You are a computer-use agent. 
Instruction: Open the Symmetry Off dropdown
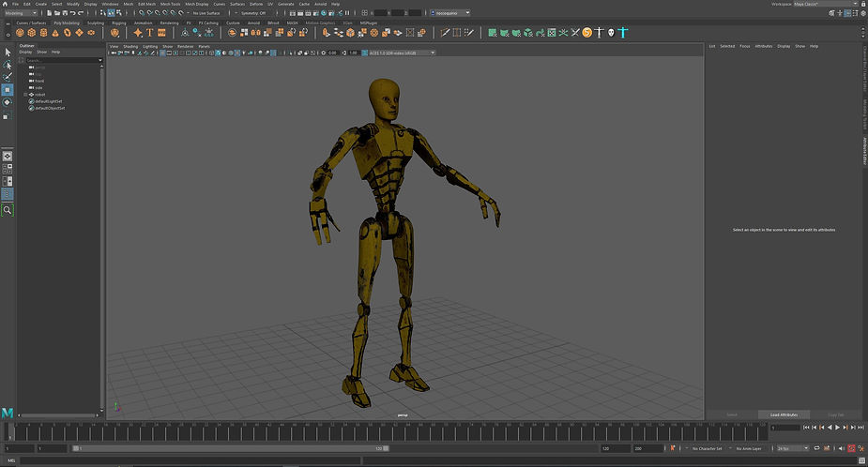[x=254, y=13]
